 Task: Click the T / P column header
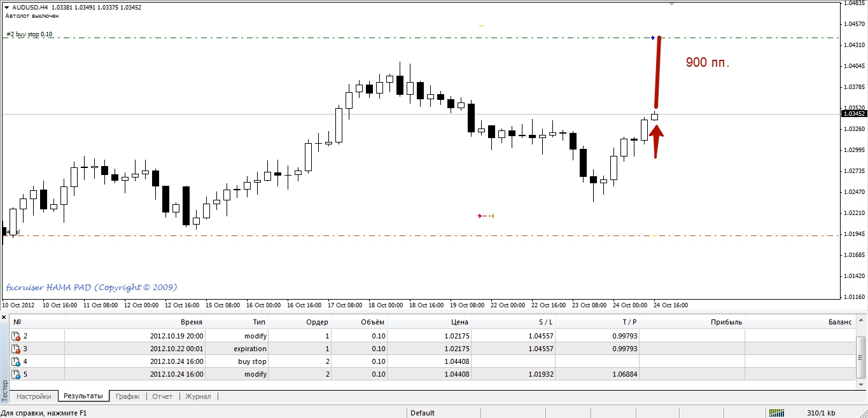(598, 322)
